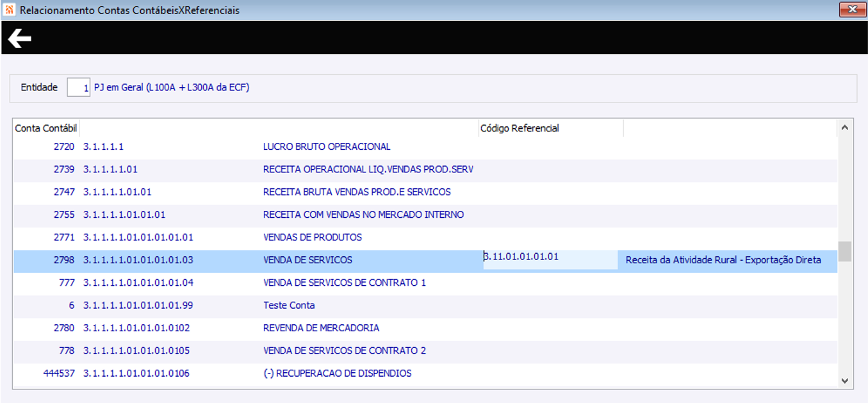The width and height of the screenshot is (868, 403).
Task: Click the Entidade label
Action: [x=39, y=87]
